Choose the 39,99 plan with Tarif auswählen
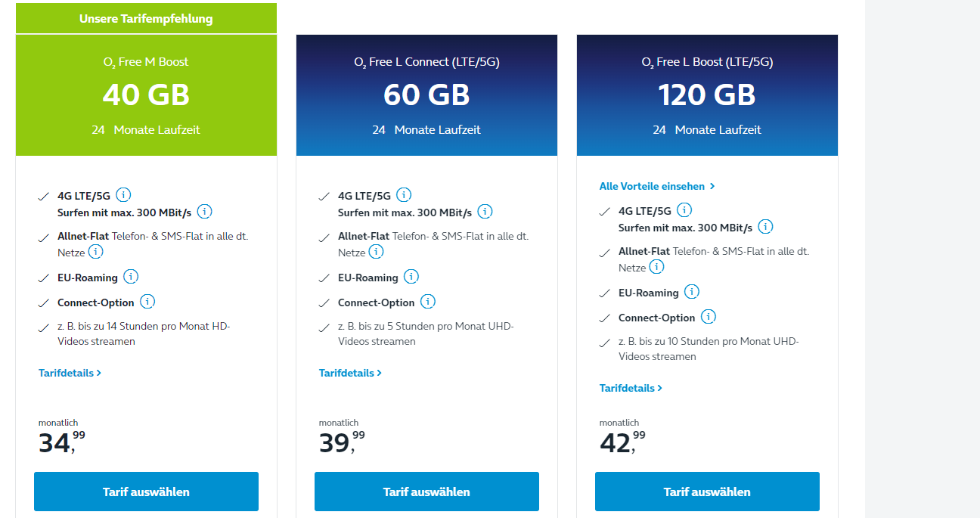Viewport: 980px width, 518px height. point(426,492)
